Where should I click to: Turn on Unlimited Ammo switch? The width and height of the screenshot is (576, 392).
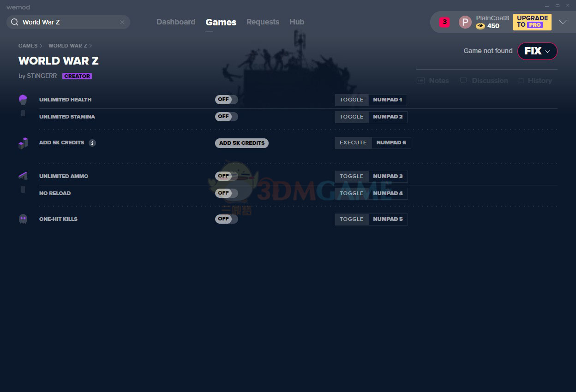(226, 176)
